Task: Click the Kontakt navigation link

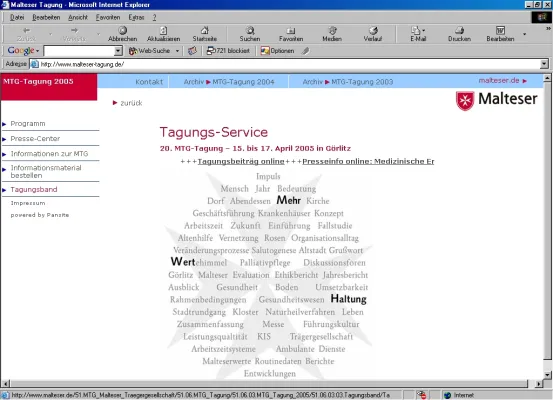Action: 149,82
